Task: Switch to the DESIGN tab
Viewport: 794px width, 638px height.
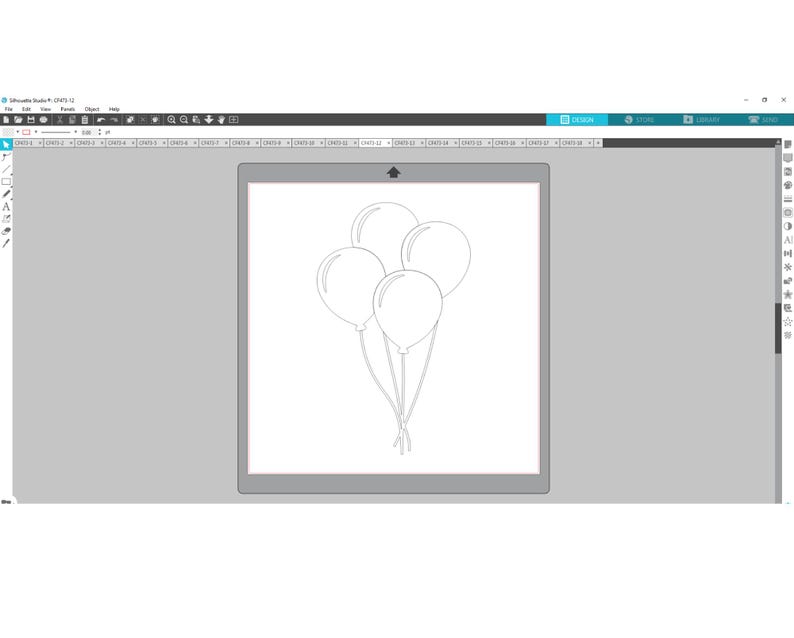Action: coord(577,120)
